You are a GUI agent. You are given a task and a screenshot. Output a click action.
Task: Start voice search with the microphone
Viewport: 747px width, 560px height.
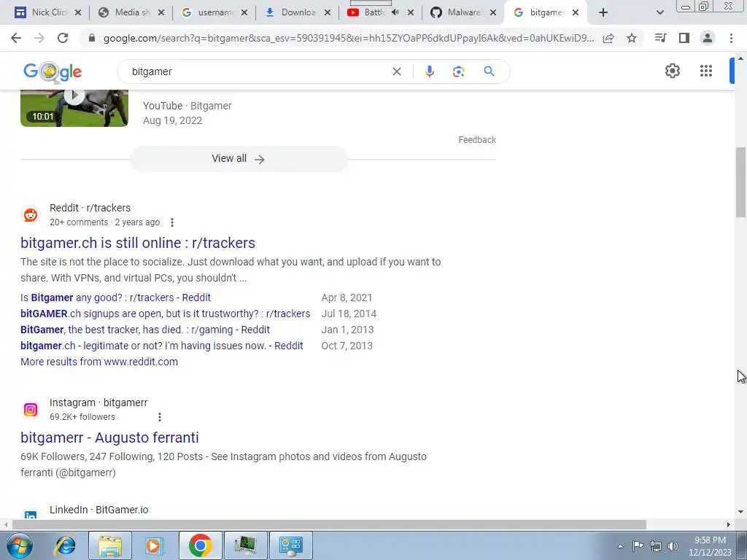tap(429, 71)
